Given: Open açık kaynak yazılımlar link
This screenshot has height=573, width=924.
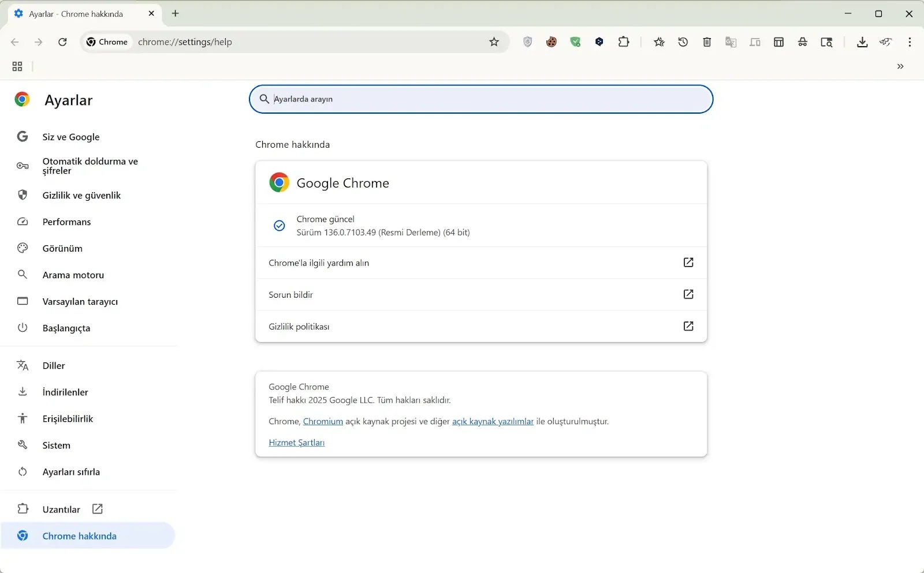Looking at the screenshot, I should tap(493, 421).
